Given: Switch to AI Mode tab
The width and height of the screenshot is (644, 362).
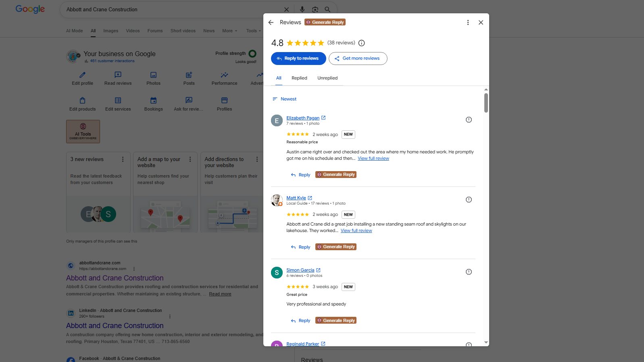Looking at the screenshot, I should [75, 31].
